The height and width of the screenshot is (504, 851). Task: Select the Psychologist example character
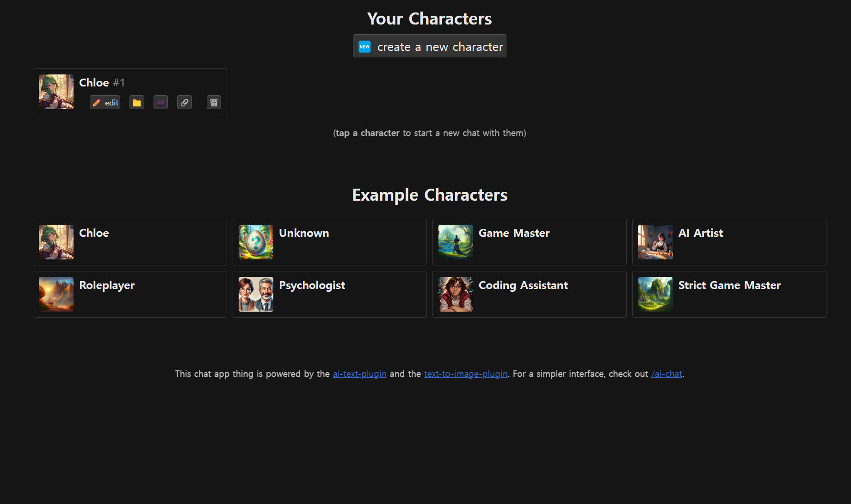(330, 294)
